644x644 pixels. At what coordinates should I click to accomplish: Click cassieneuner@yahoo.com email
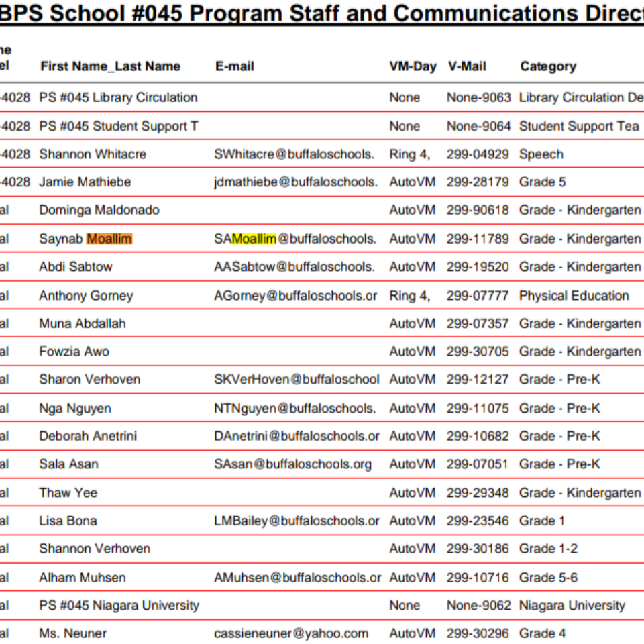point(291,633)
